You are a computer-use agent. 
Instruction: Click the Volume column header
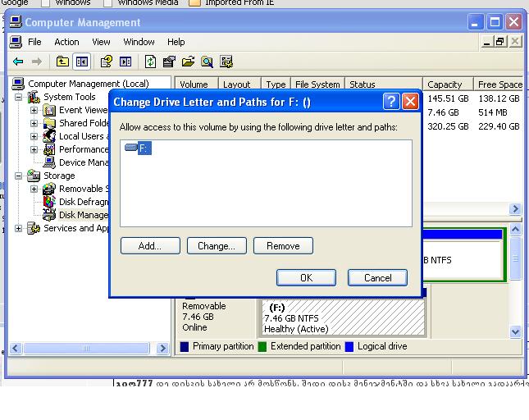[197, 84]
